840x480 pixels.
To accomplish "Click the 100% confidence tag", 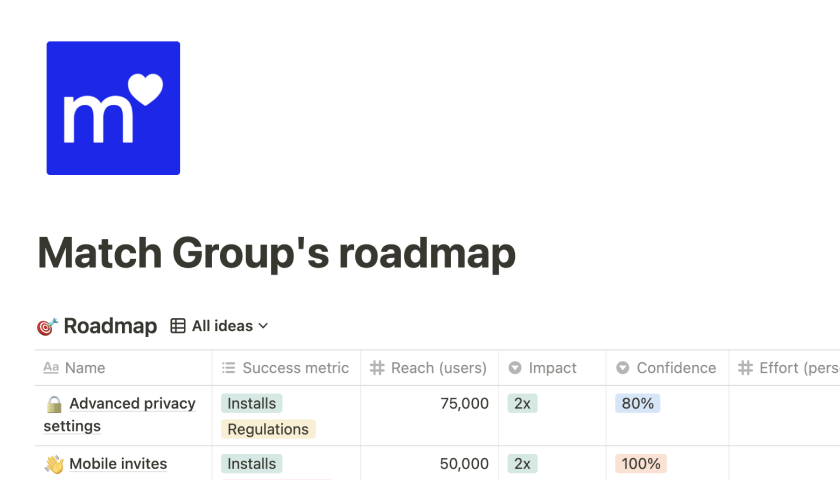I will click(641, 463).
